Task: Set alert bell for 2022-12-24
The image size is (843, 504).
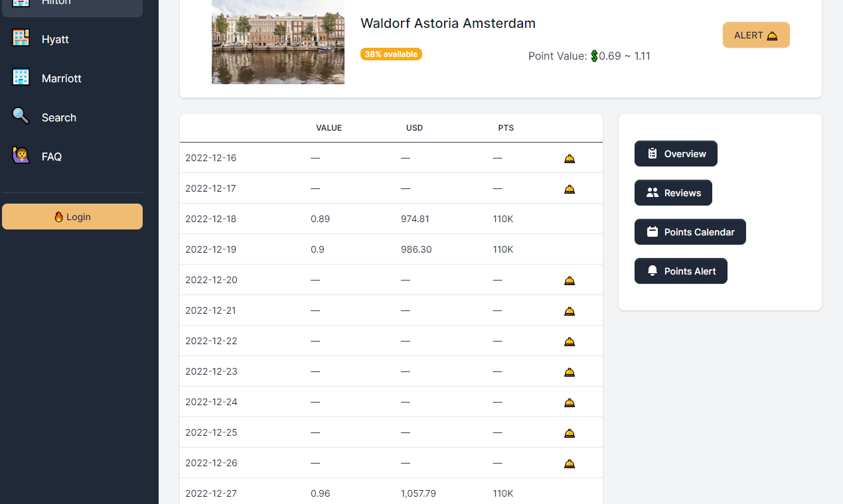Action: point(569,403)
